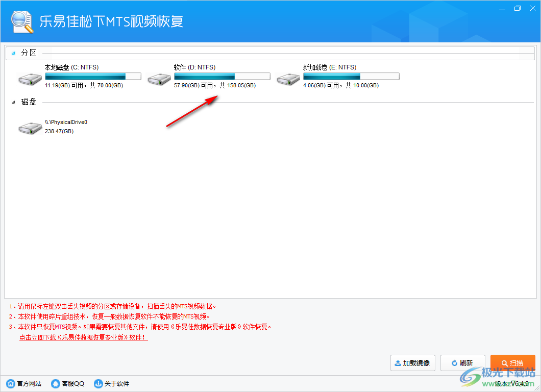The image size is (541, 392).
Task: Click the C: drive usage bar
Action: 93,76
